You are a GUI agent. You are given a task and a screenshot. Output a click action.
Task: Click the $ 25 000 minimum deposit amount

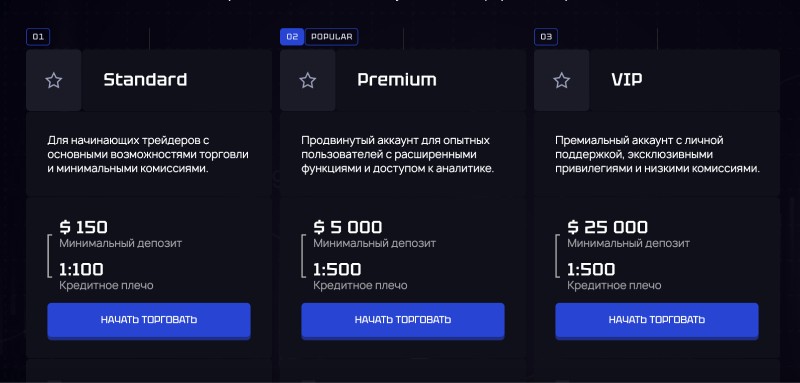click(x=608, y=227)
